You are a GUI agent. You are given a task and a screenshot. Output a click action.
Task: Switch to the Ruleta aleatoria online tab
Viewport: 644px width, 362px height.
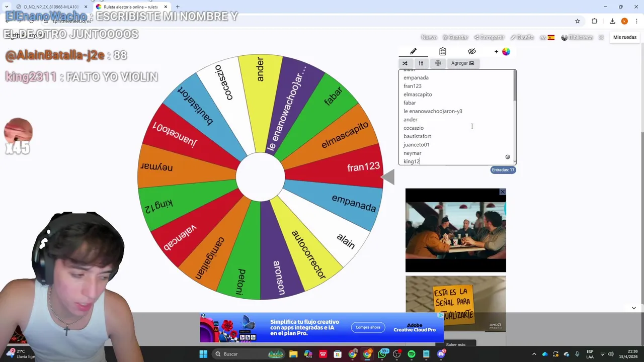(x=131, y=7)
